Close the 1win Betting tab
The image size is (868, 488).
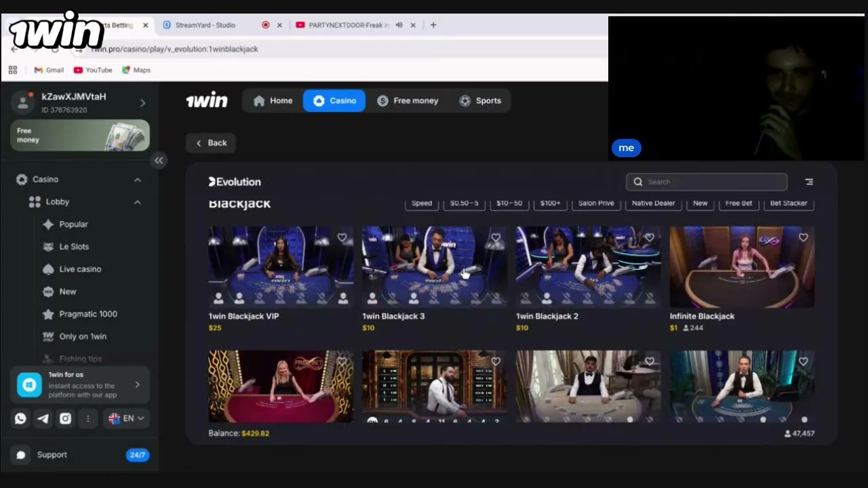[x=145, y=25]
